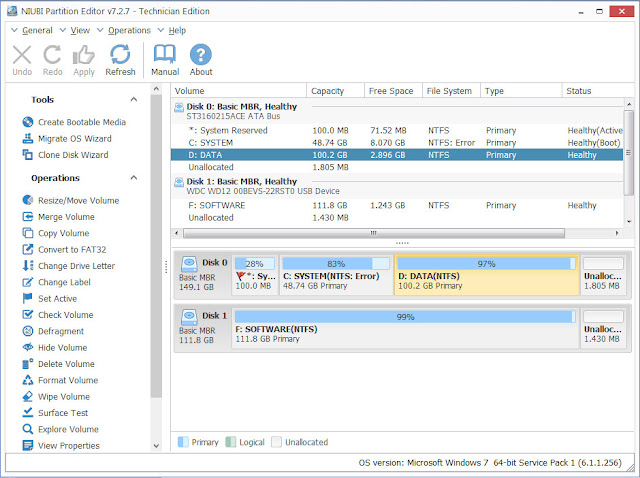Select Disk 1 unallocated 1.430 MB block

click(603, 327)
